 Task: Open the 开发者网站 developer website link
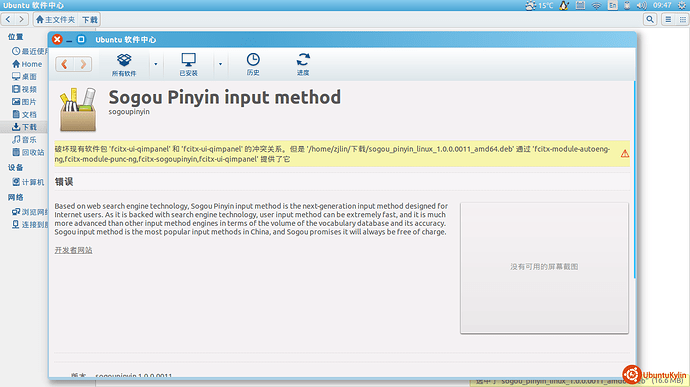[73, 250]
